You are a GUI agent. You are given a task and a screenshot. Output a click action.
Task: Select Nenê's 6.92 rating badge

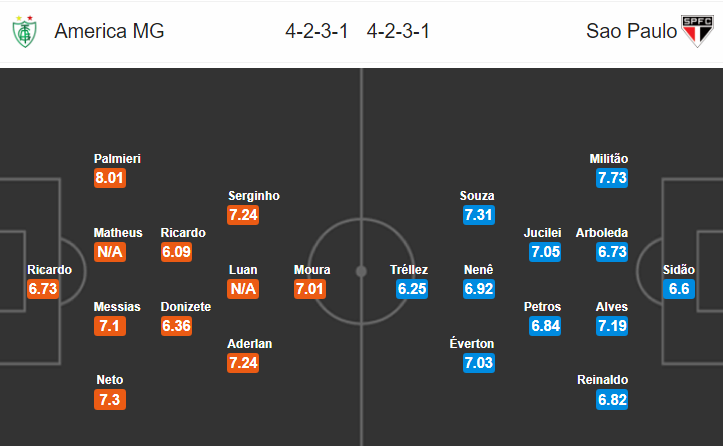click(480, 289)
